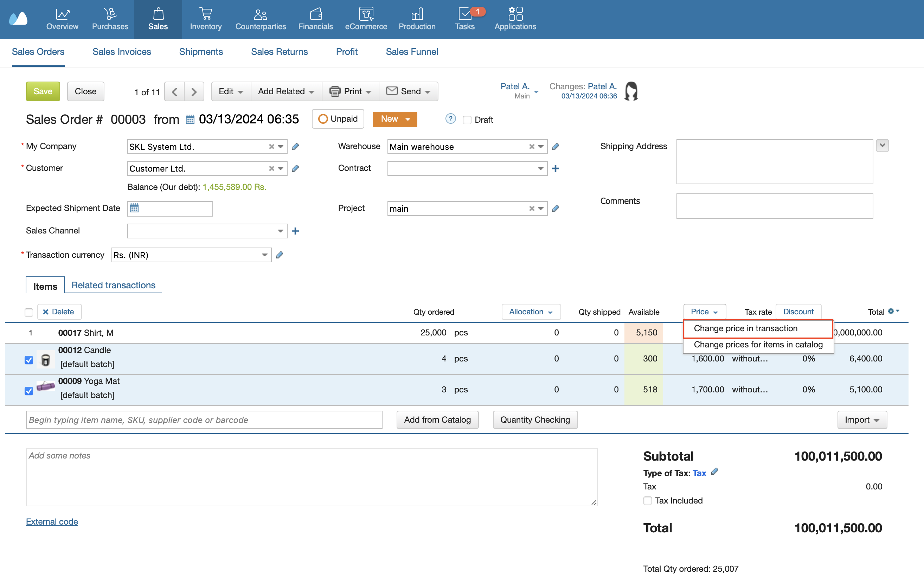The width and height of the screenshot is (924, 577).
Task: Open calendar icon next to order date
Action: [x=190, y=120]
